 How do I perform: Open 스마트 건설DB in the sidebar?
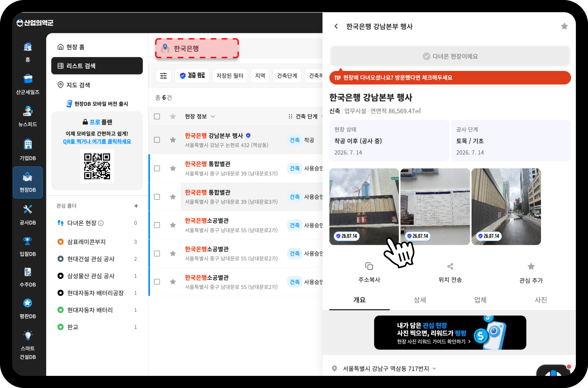[28, 345]
